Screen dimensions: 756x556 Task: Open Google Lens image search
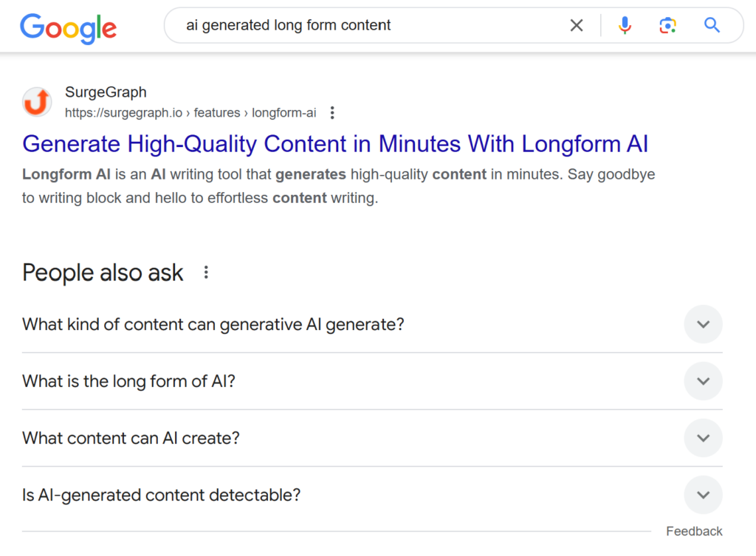(x=667, y=24)
